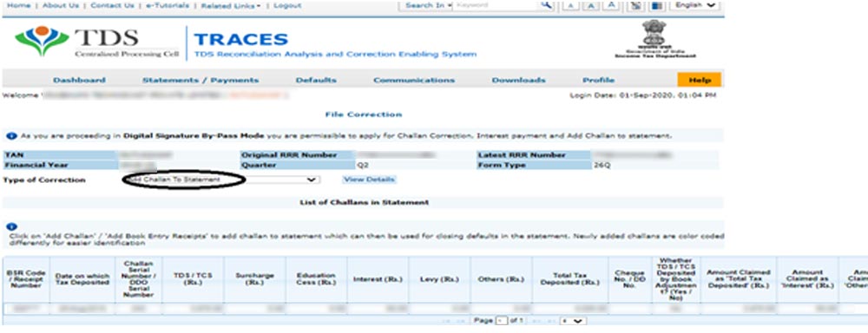Open the Statements / Payments menu
The height and width of the screenshot is (333, 868).
tap(201, 80)
